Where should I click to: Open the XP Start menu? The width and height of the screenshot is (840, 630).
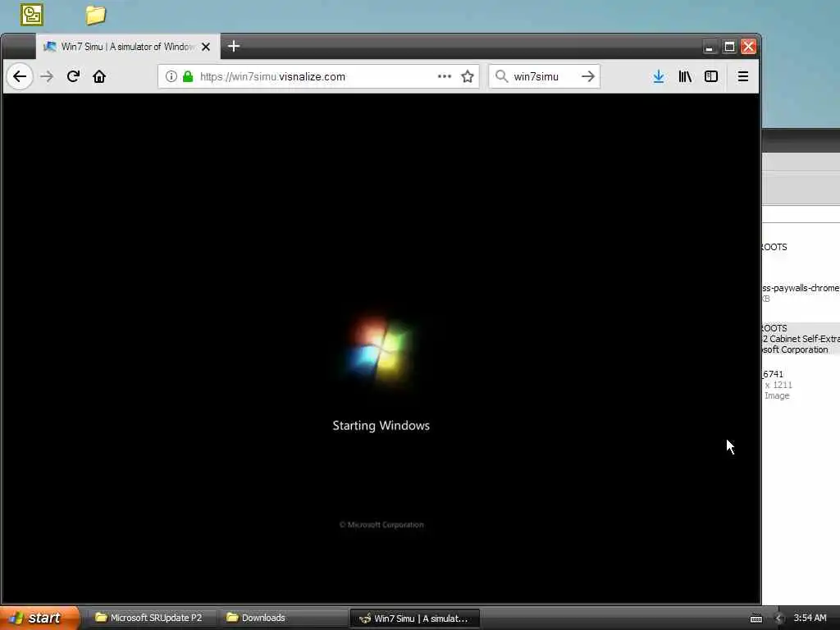coord(39,618)
